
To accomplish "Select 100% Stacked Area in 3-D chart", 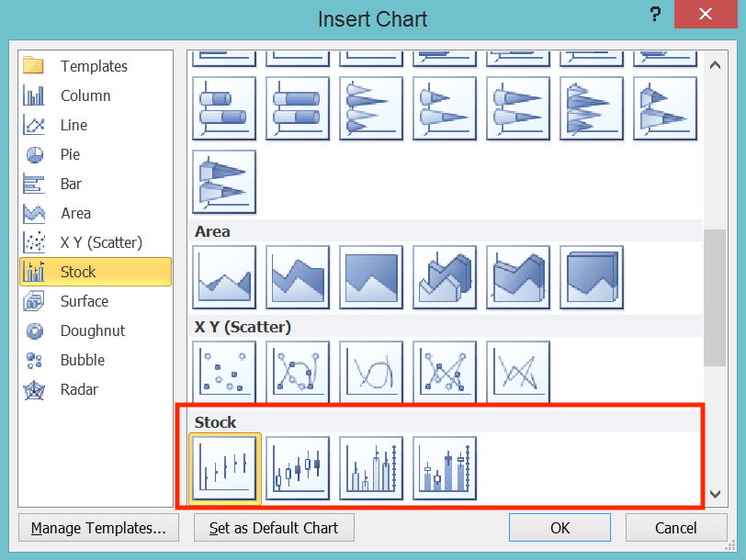I will pyautogui.click(x=592, y=277).
